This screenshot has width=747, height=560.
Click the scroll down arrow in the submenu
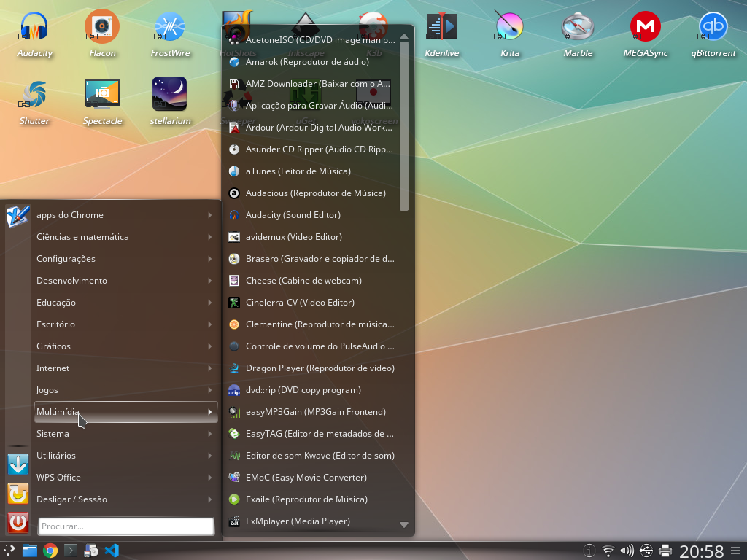pyautogui.click(x=404, y=525)
